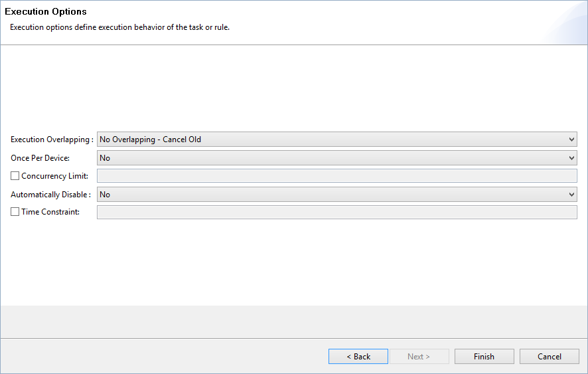Click the 'Execution Overlapping :' label
Image resolution: width=588 pixels, height=374 pixels.
coord(52,140)
